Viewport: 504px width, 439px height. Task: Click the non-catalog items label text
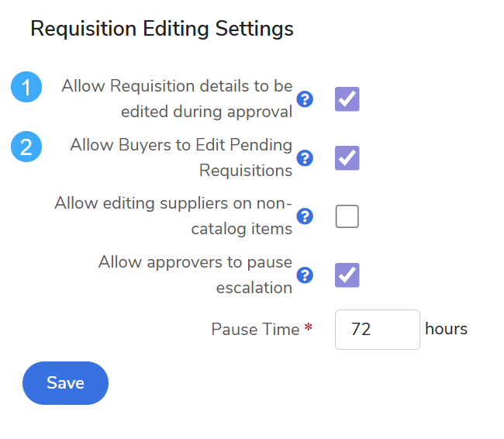(x=173, y=216)
